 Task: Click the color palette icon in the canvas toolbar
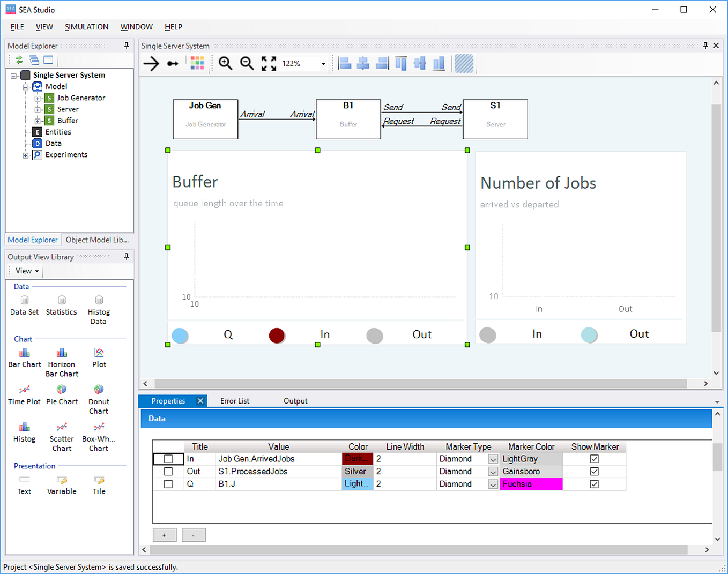point(197,63)
